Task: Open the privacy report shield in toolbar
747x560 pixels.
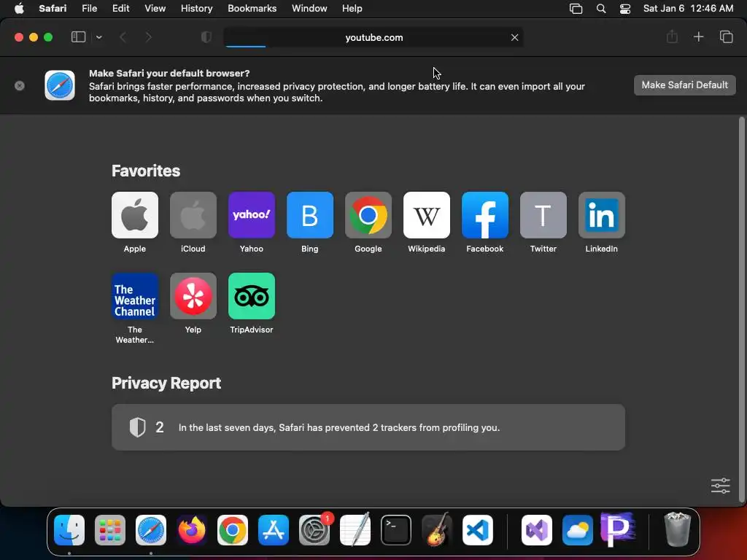Action: tap(206, 37)
